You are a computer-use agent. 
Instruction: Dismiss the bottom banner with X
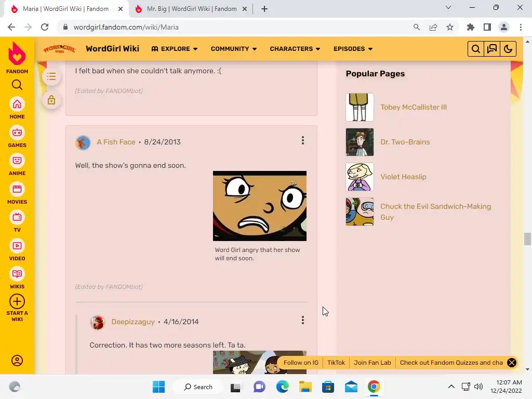coord(512,362)
